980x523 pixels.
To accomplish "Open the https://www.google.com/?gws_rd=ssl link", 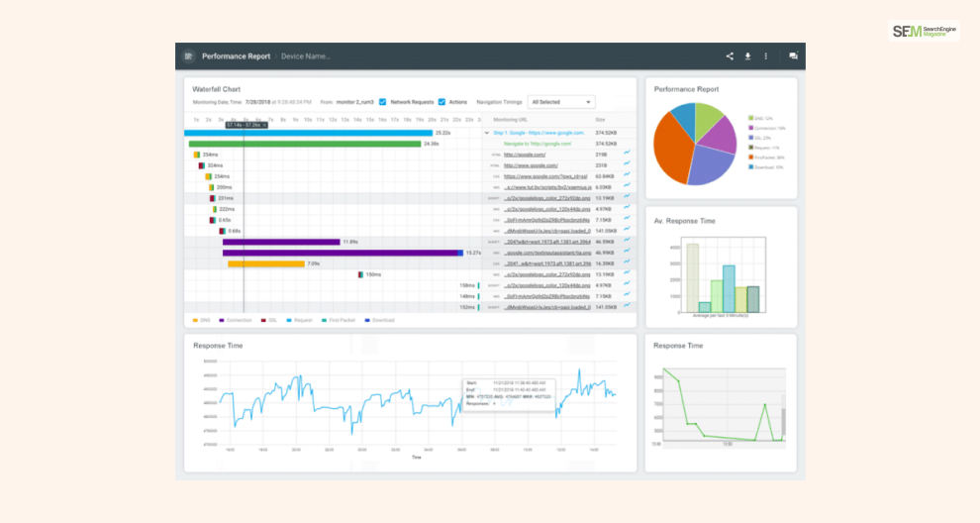I will click(x=545, y=176).
